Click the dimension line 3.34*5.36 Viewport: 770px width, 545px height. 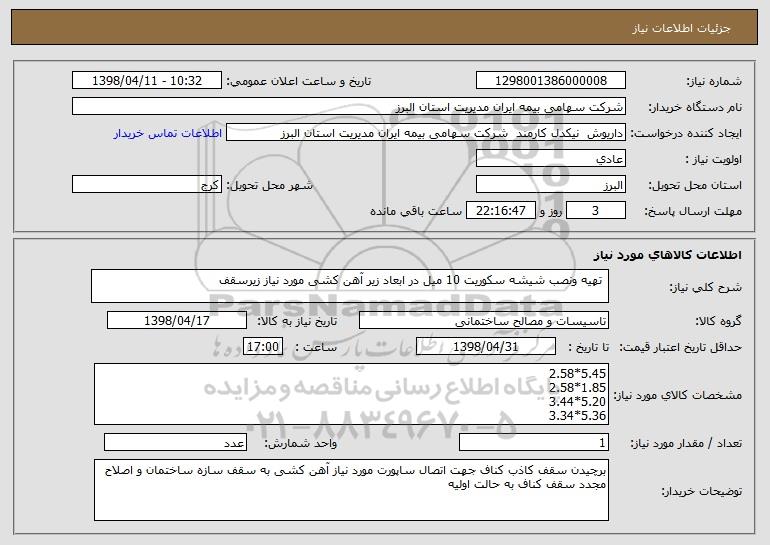tap(577, 415)
